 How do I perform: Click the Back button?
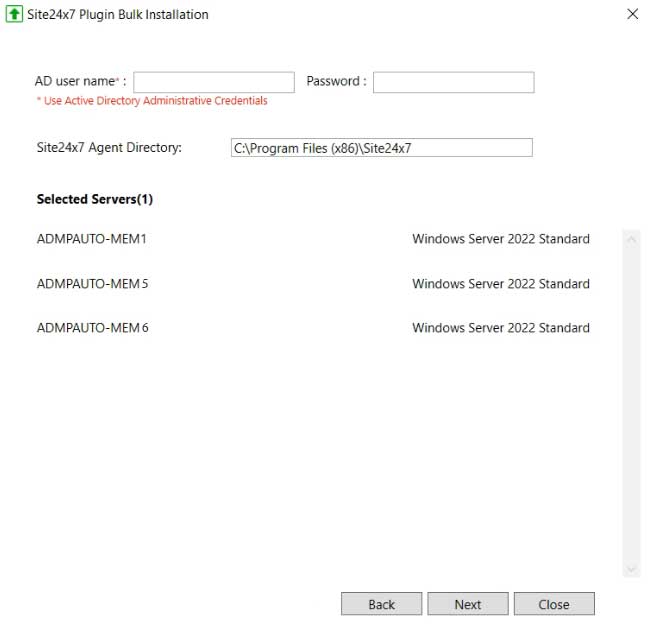(381, 604)
